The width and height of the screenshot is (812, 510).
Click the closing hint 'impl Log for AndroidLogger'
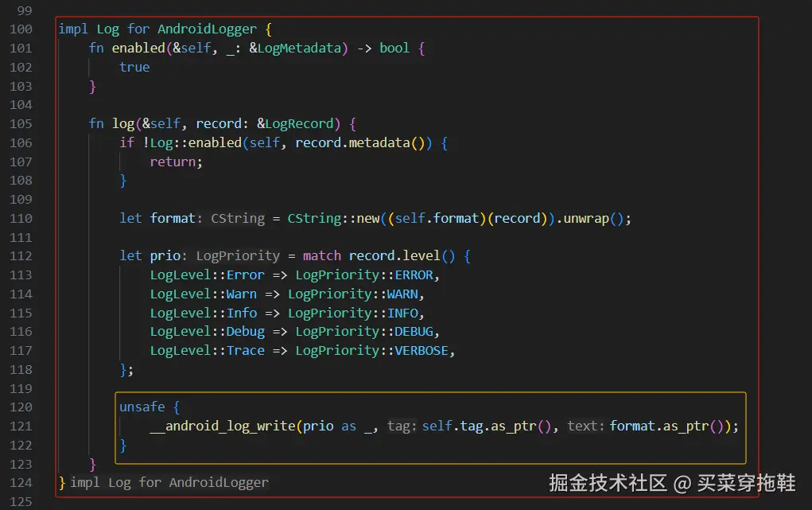169,483
